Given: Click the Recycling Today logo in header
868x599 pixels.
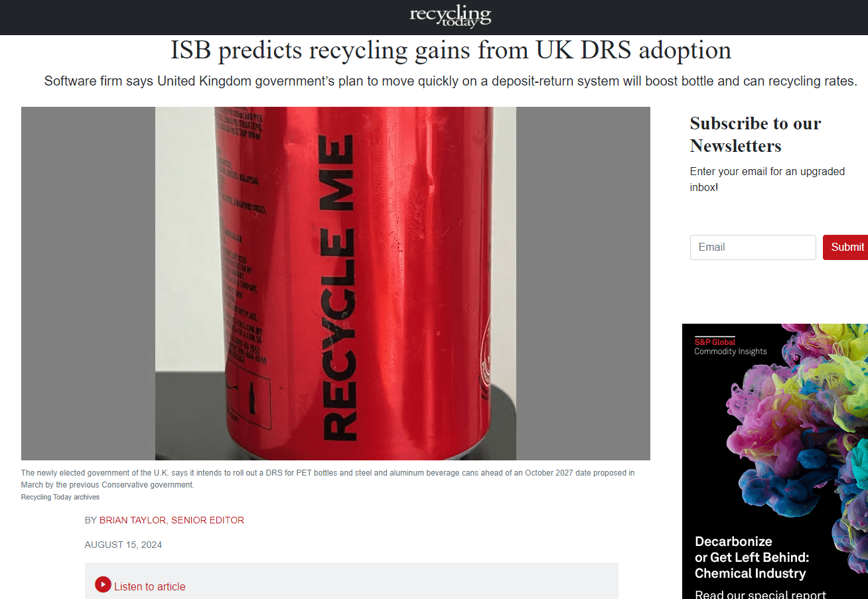Looking at the screenshot, I should [x=451, y=17].
